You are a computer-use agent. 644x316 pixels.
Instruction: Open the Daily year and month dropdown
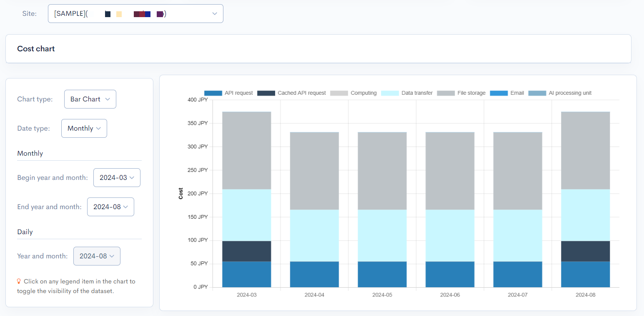pyautogui.click(x=97, y=256)
